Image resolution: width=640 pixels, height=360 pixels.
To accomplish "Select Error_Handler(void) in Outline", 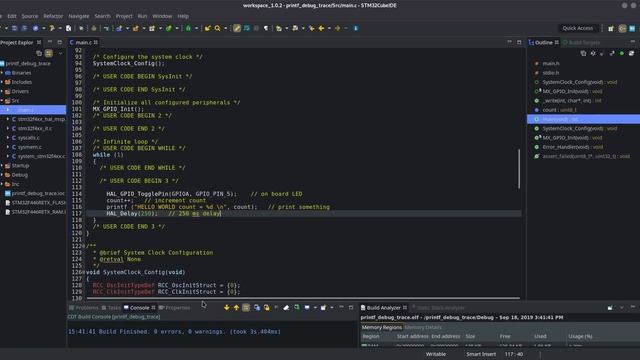I will [x=569, y=147].
